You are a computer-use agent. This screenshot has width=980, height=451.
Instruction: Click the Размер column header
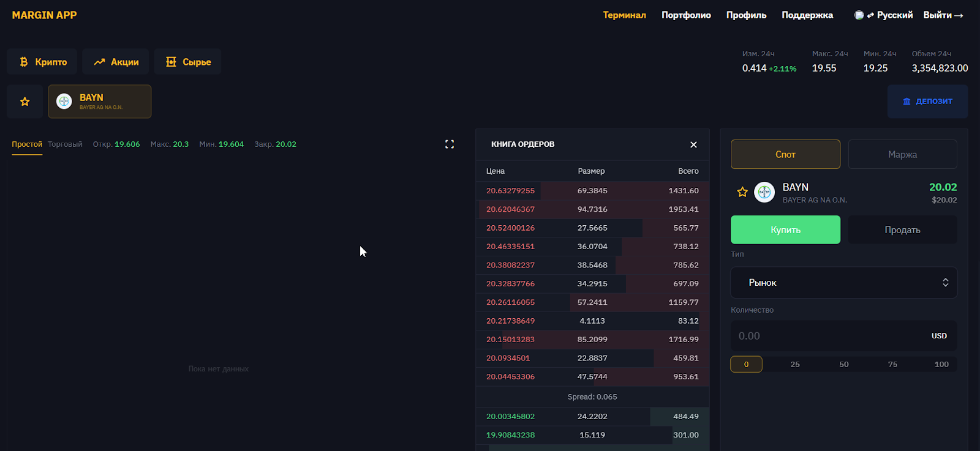(x=591, y=171)
